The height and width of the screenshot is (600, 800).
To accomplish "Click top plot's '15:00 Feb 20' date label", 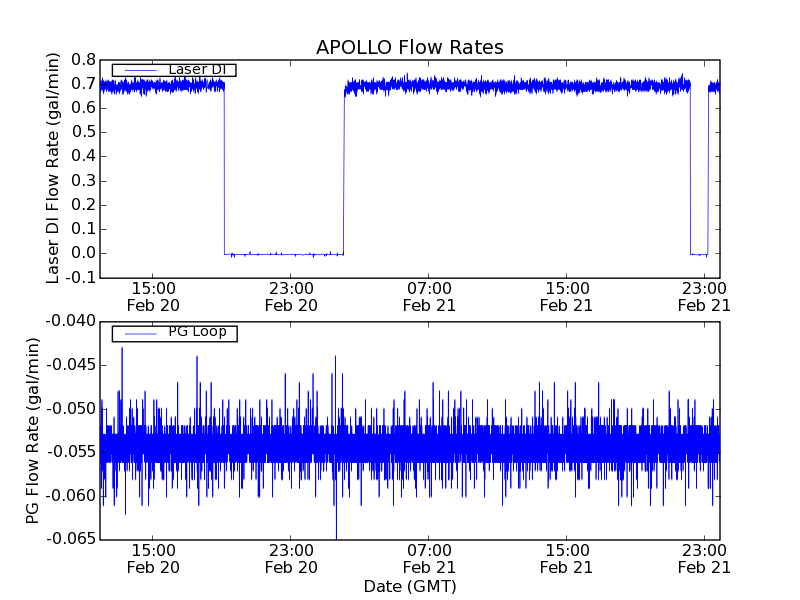I will (153, 297).
